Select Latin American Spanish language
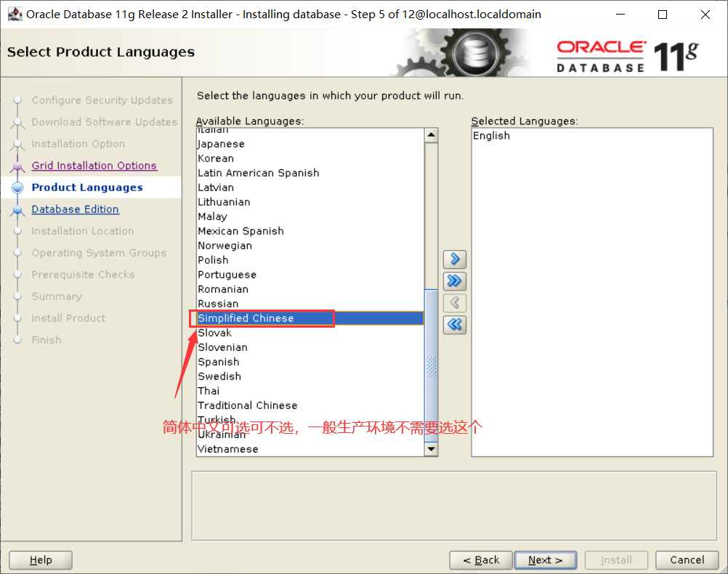This screenshot has width=728, height=574. [x=310, y=173]
